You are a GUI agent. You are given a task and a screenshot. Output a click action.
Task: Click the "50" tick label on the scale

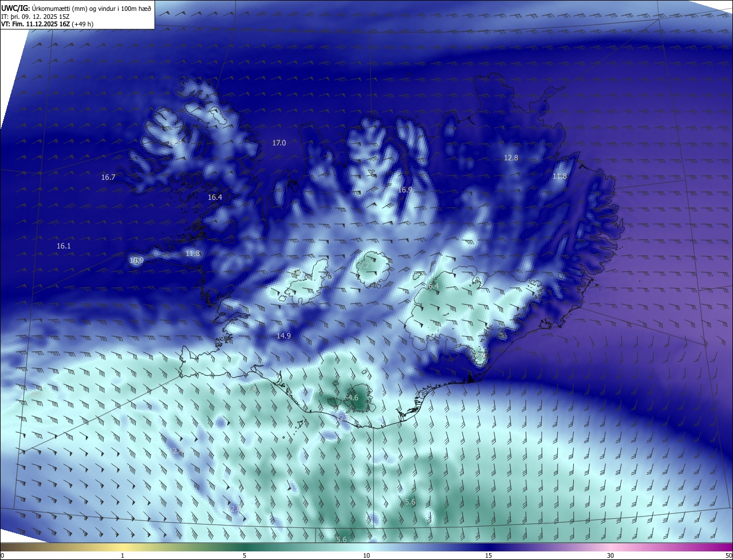[728, 555]
